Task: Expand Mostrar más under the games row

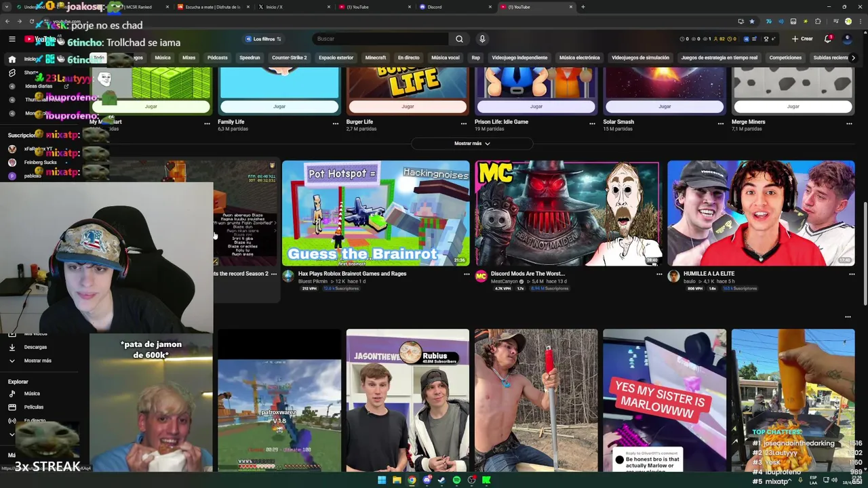Action: [472, 144]
